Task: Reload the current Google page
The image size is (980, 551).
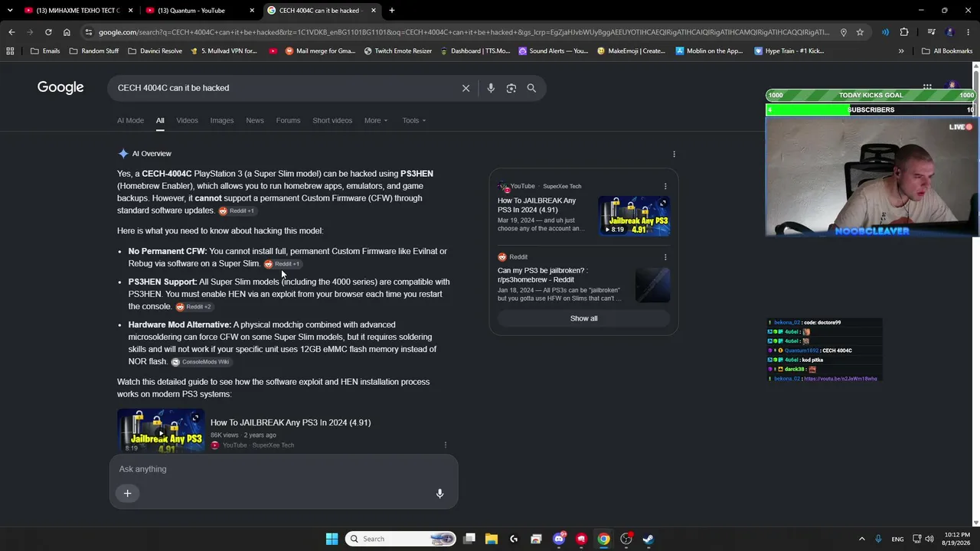Action: tap(48, 32)
